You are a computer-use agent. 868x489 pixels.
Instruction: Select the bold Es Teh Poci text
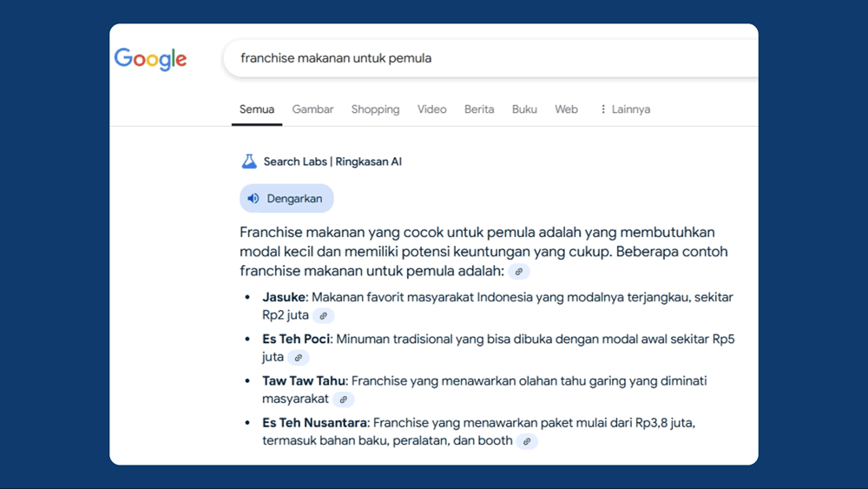coord(296,339)
